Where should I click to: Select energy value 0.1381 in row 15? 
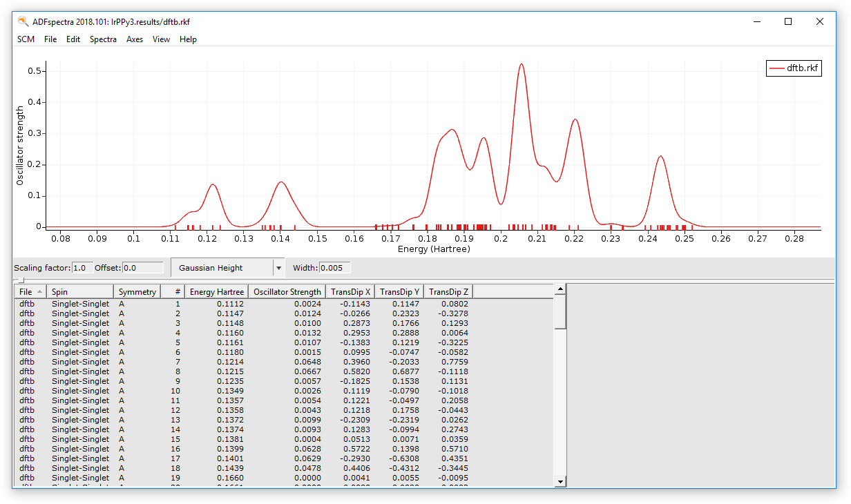point(230,439)
